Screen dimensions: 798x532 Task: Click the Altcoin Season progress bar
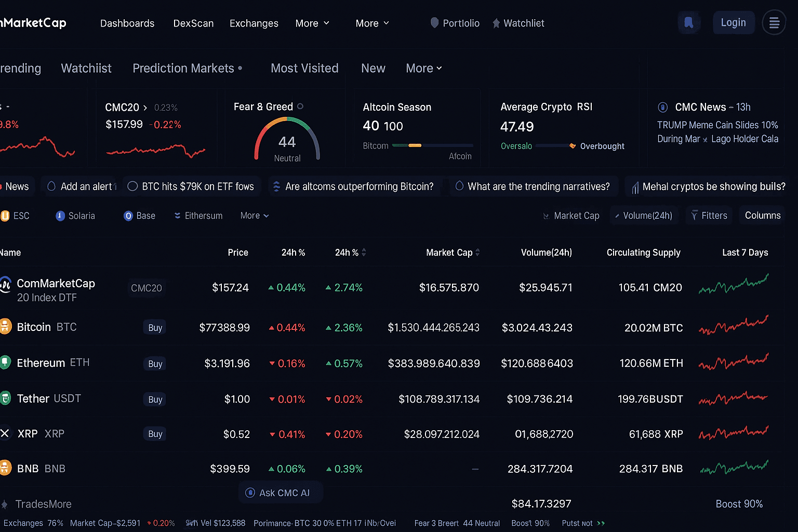coord(433,145)
